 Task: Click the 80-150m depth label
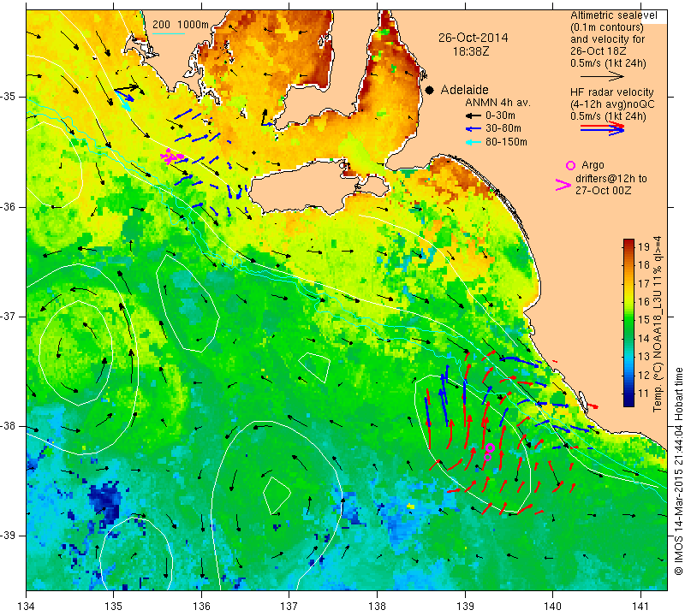506,142
